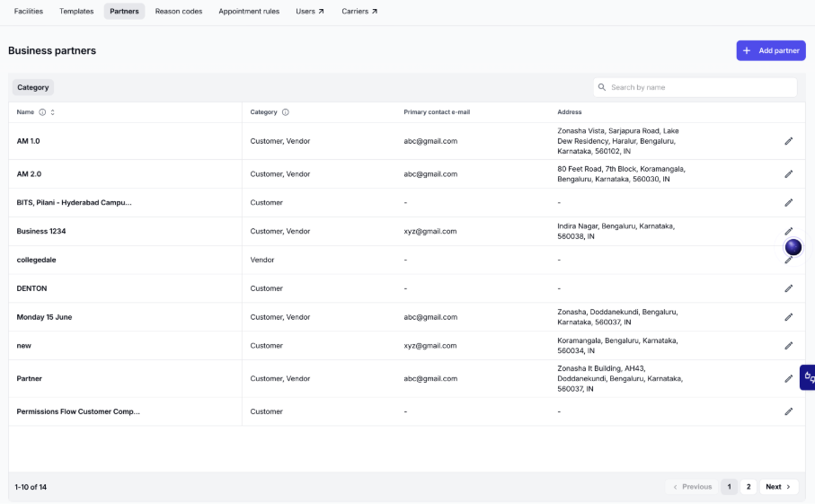Open the Users external link tab
Image resolution: width=815 pixels, height=504 pixels.
point(310,11)
